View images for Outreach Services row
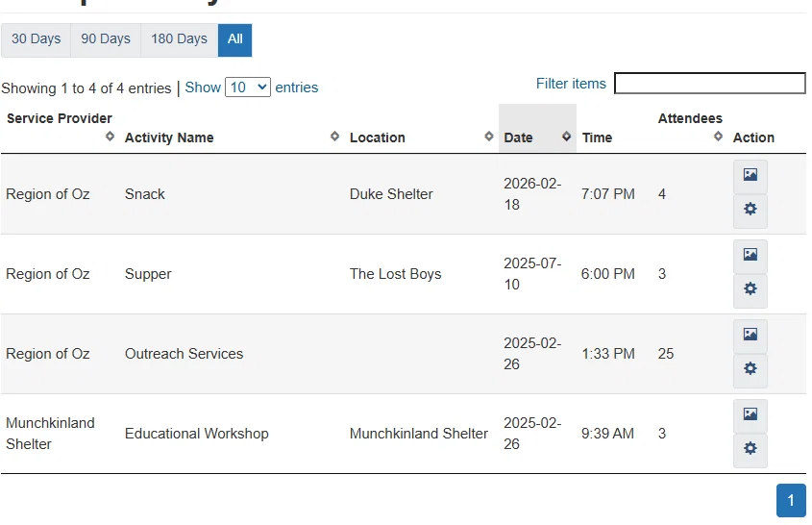 point(750,336)
